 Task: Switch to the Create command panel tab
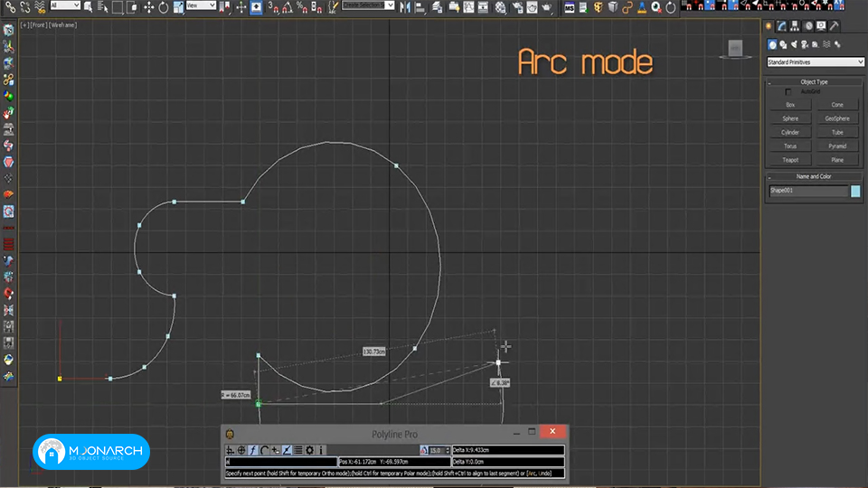(769, 26)
